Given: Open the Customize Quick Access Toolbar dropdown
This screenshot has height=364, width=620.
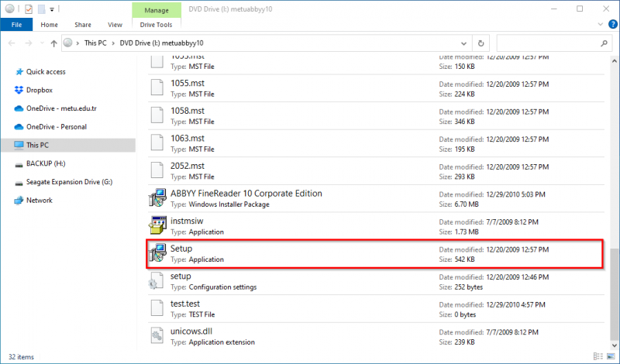Looking at the screenshot, I should click(x=52, y=9).
